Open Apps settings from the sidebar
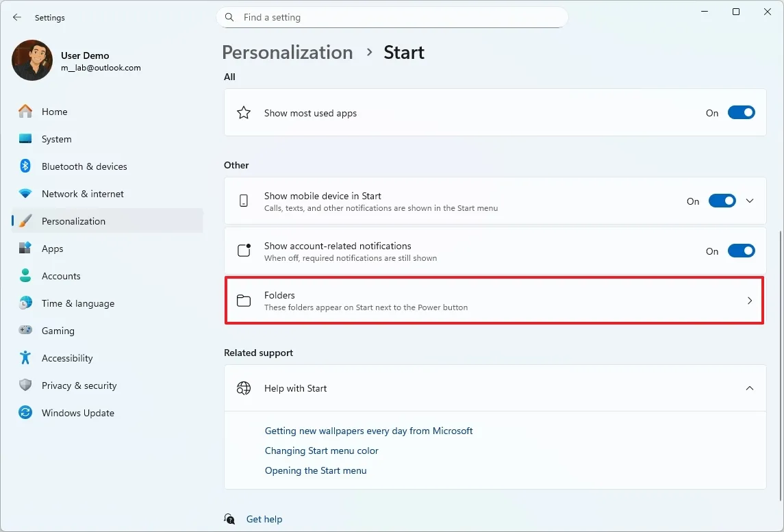 51,248
